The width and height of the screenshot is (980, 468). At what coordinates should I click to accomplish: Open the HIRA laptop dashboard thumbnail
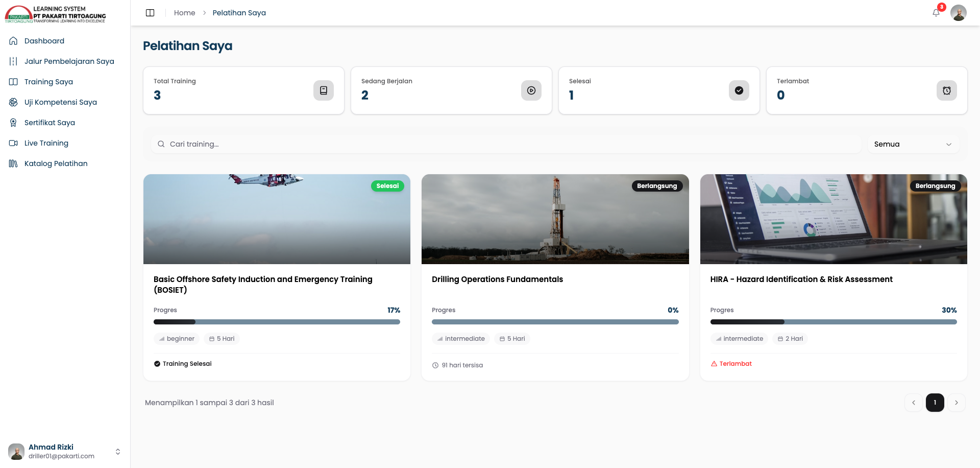[x=834, y=219]
